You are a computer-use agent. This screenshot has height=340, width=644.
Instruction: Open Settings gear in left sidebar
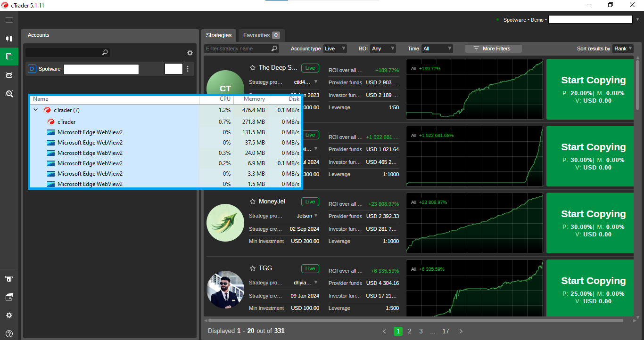pyautogui.click(x=9, y=316)
